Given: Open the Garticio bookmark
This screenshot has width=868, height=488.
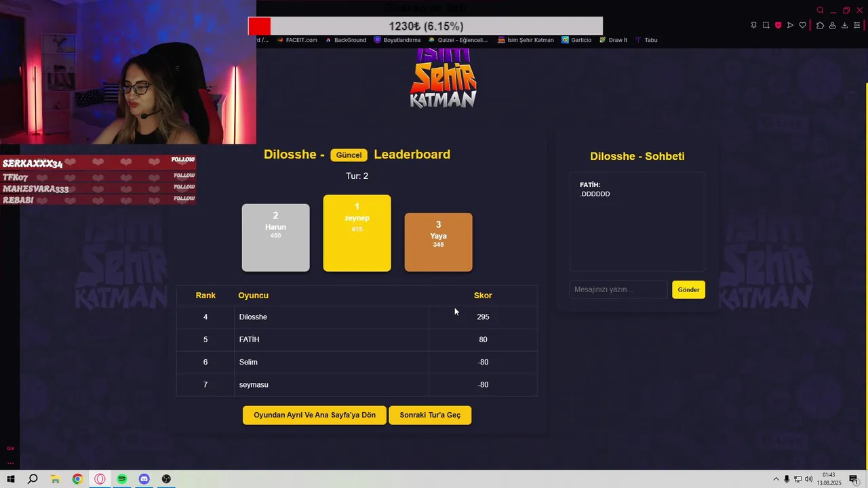Looking at the screenshot, I should (x=576, y=40).
